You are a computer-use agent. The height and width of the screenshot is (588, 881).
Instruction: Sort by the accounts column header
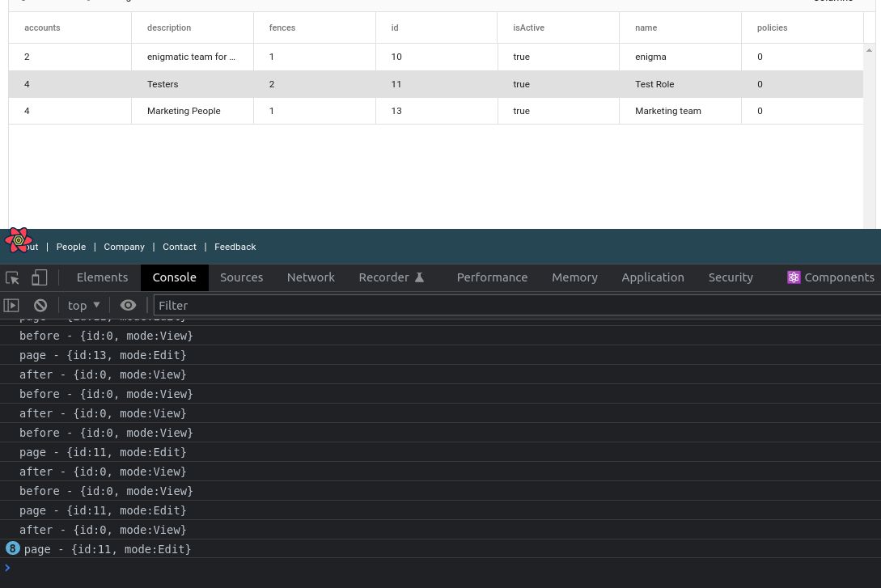click(70, 27)
